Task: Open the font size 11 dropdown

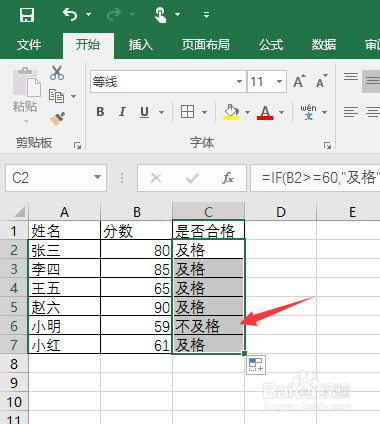Action: pyautogui.click(x=279, y=82)
